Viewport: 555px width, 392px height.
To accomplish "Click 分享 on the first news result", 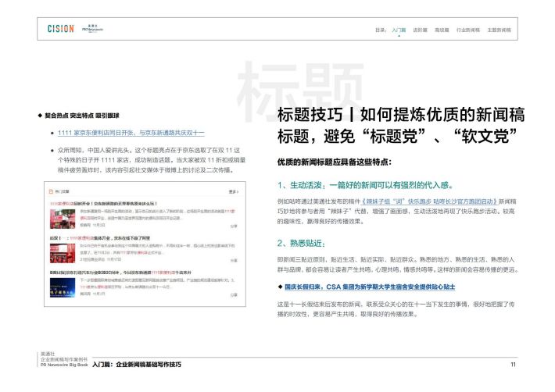I will coord(234,225).
